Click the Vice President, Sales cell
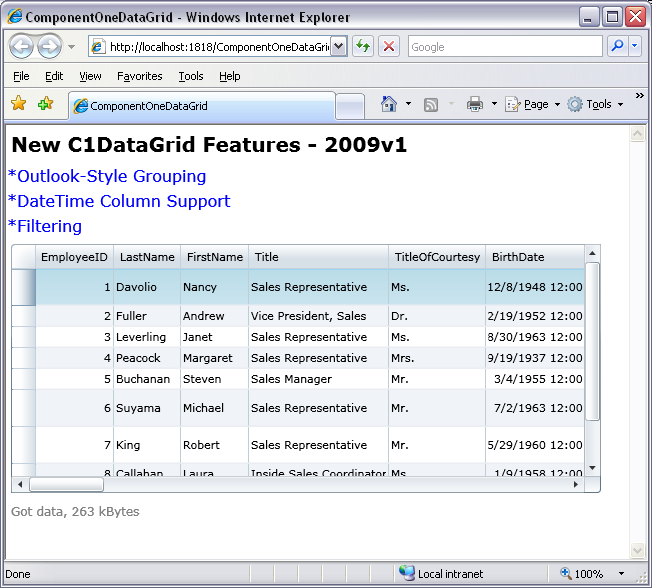652x588 pixels. (319, 316)
